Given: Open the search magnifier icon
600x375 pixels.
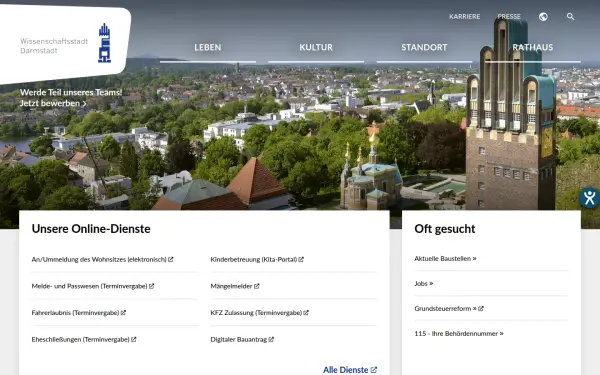Looking at the screenshot, I should click(571, 17).
